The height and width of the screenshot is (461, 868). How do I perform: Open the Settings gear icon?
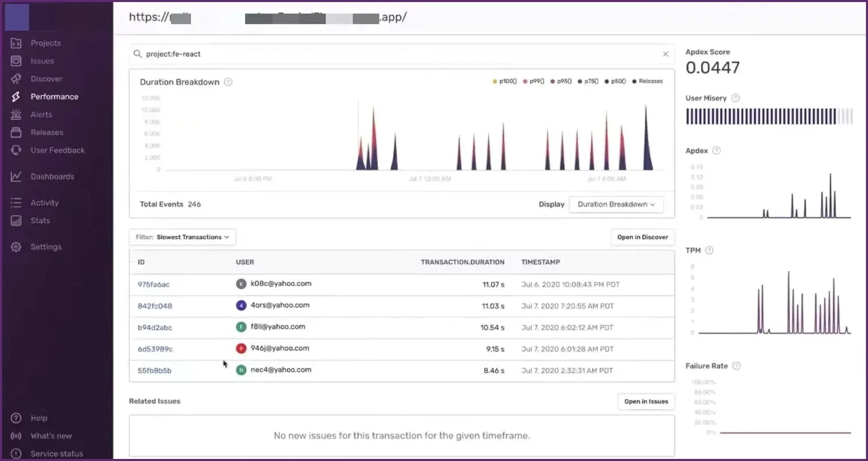(16, 247)
